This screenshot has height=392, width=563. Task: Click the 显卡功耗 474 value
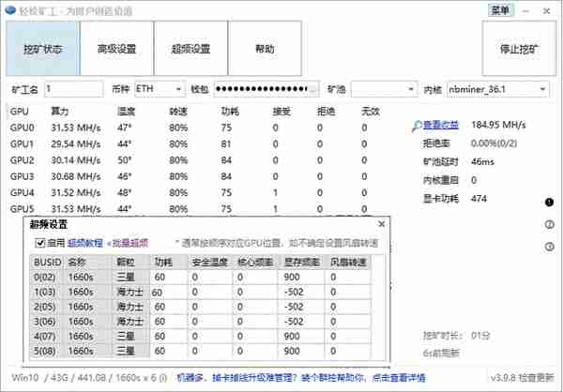point(479,199)
